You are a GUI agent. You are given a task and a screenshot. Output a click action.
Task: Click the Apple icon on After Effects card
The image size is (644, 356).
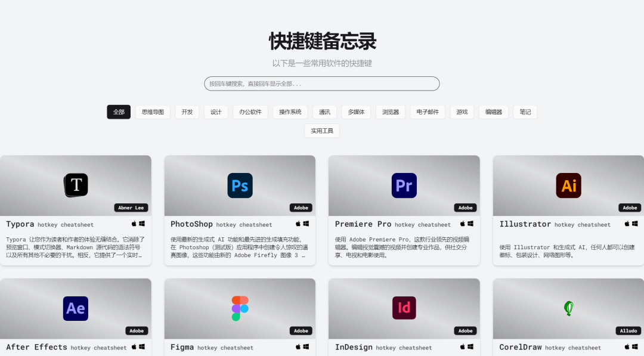pos(134,347)
